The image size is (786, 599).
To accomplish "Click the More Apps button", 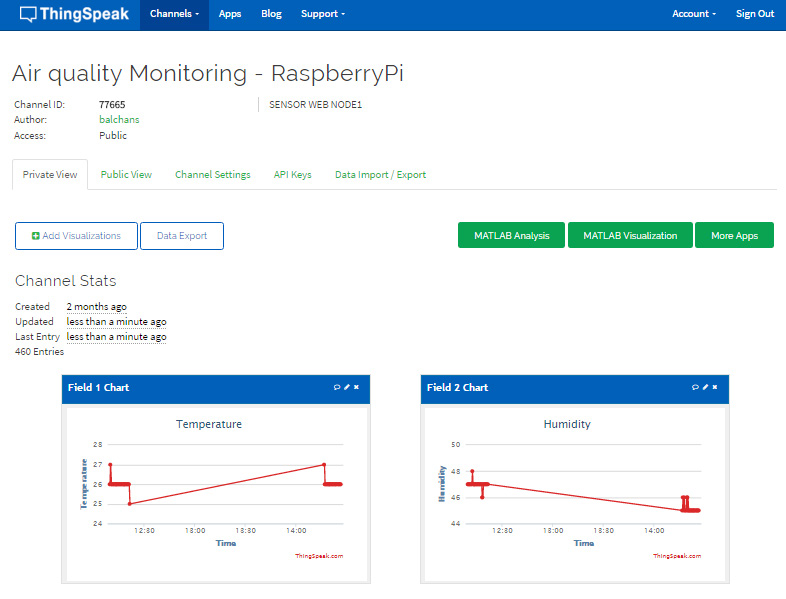I will pos(734,235).
